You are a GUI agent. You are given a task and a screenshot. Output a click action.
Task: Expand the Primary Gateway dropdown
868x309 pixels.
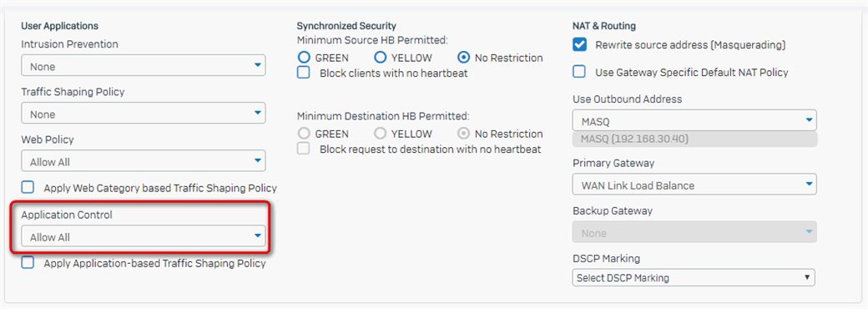pos(694,184)
